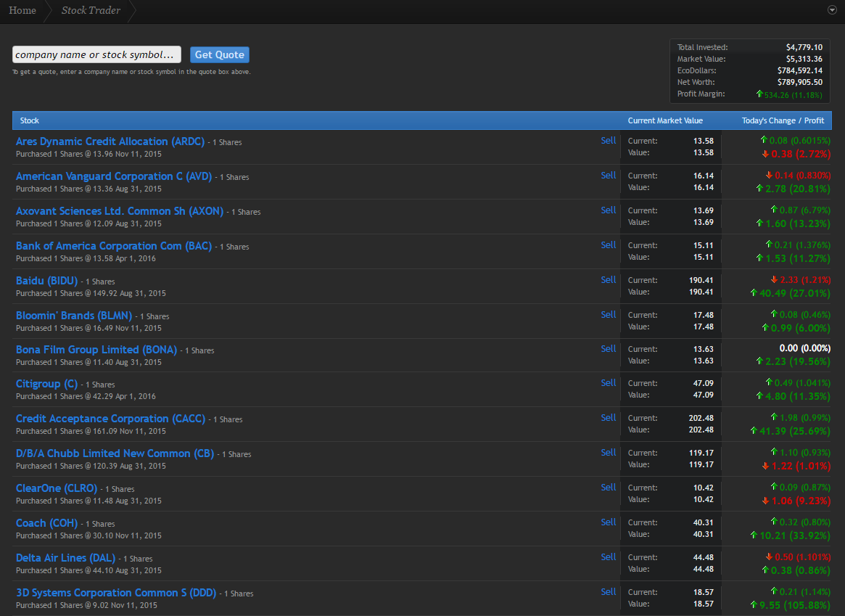Click the Get Quote button
The image size is (845, 616).
point(219,54)
